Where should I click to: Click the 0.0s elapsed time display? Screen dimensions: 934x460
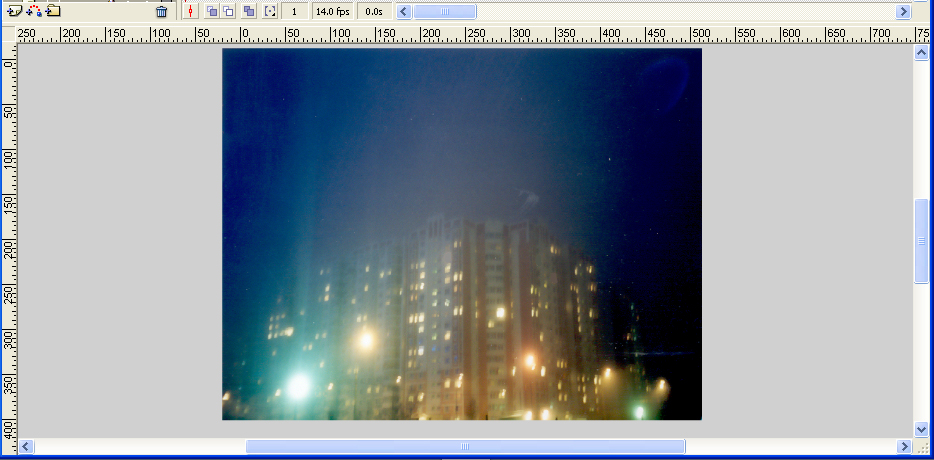(374, 12)
